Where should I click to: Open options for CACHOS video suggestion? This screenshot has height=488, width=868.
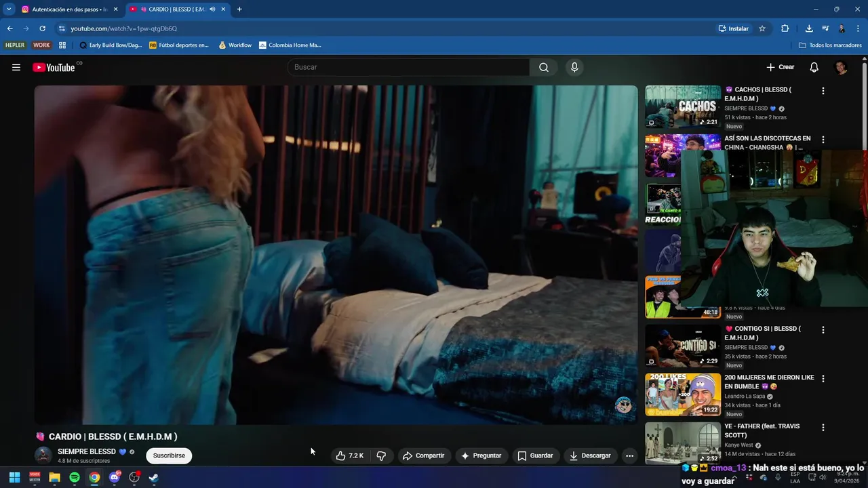click(823, 91)
